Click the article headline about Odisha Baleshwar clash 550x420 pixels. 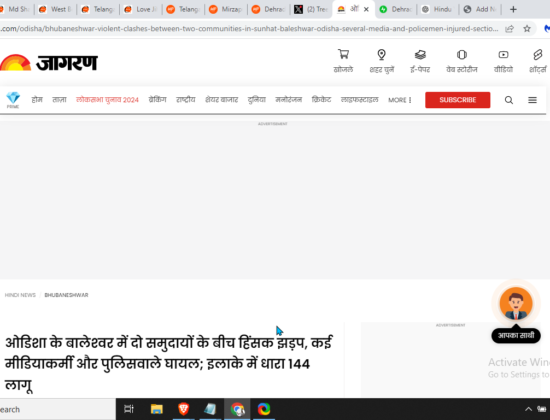tap(169, 364)
